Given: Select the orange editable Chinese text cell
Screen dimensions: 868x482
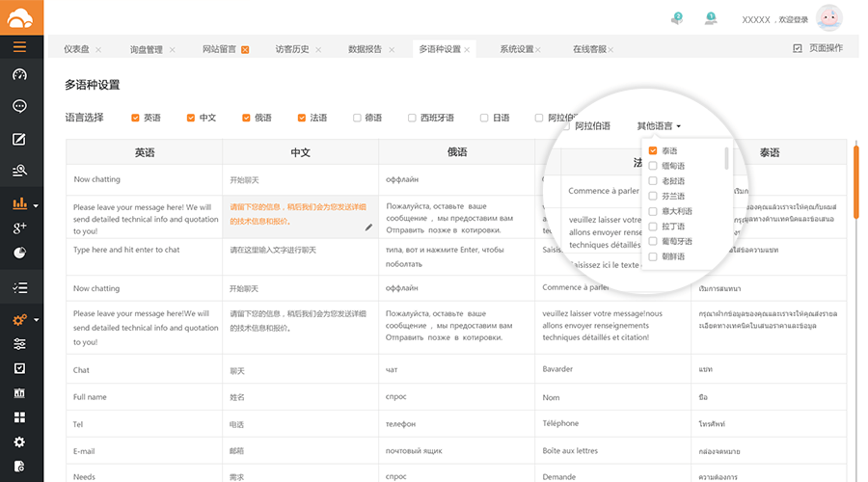Looking at the screenshot, I should click(x=301, y=217).
